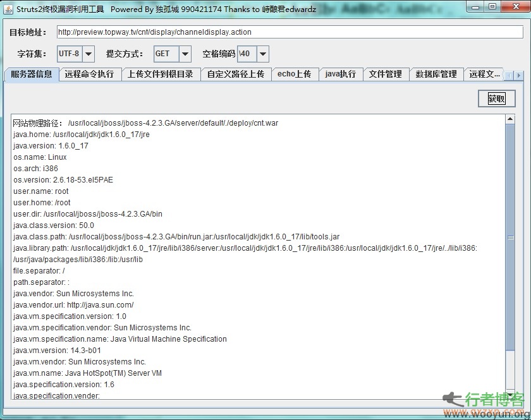Viewport: 531px width, 420px height.
Task: Click the path.separator line
Action: (x=41, y=282)
